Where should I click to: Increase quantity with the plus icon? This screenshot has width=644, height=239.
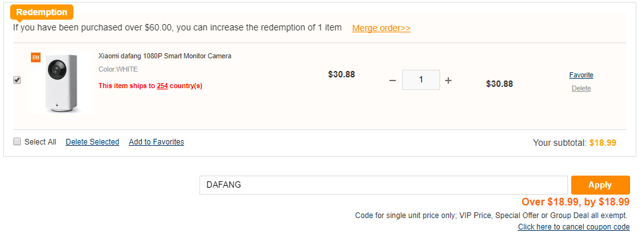(x=448, y=81)
